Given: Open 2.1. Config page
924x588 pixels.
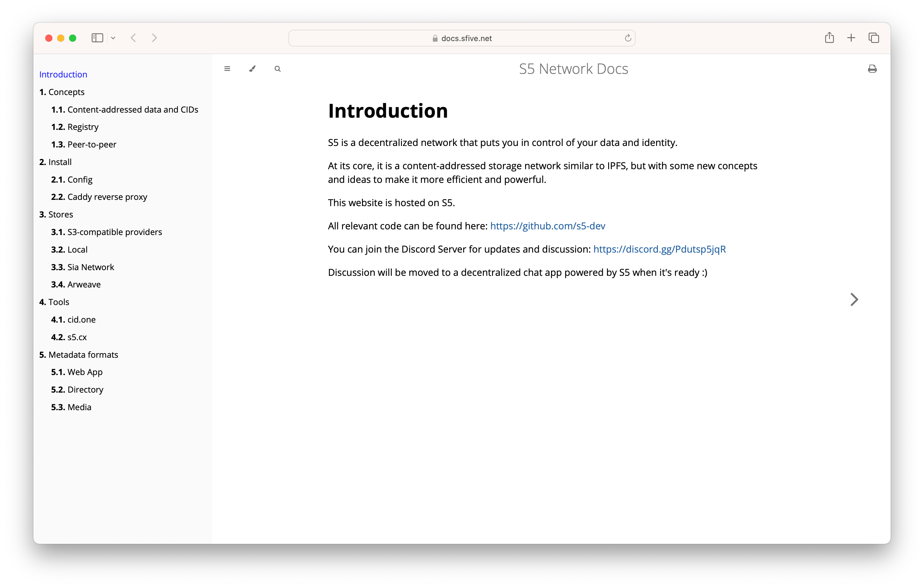Looking at the screenshot, I should 72,180.
